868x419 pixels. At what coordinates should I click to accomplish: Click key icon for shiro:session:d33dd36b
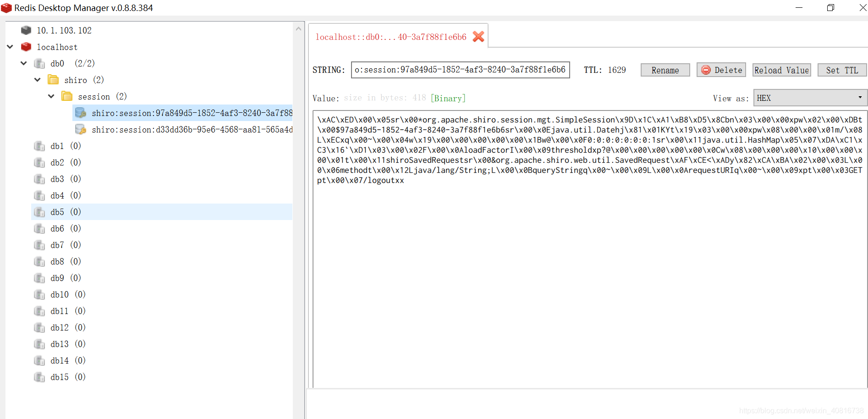81,129
